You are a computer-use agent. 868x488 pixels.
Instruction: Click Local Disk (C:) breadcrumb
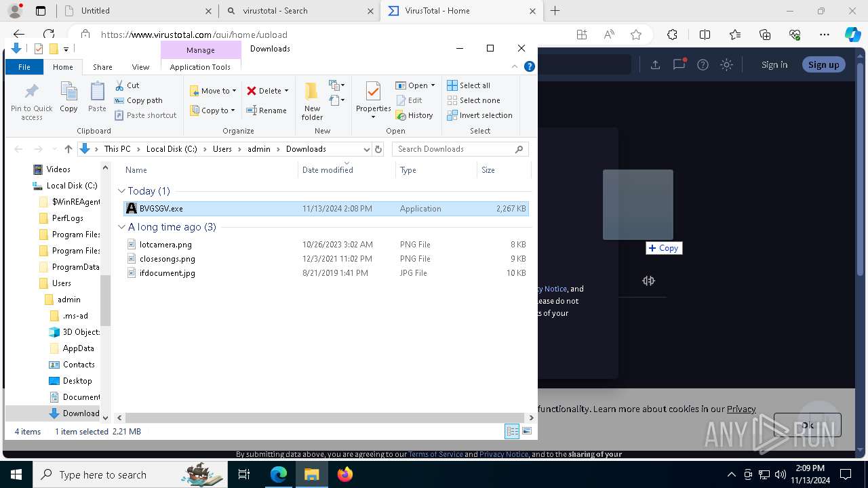[172, 149]
